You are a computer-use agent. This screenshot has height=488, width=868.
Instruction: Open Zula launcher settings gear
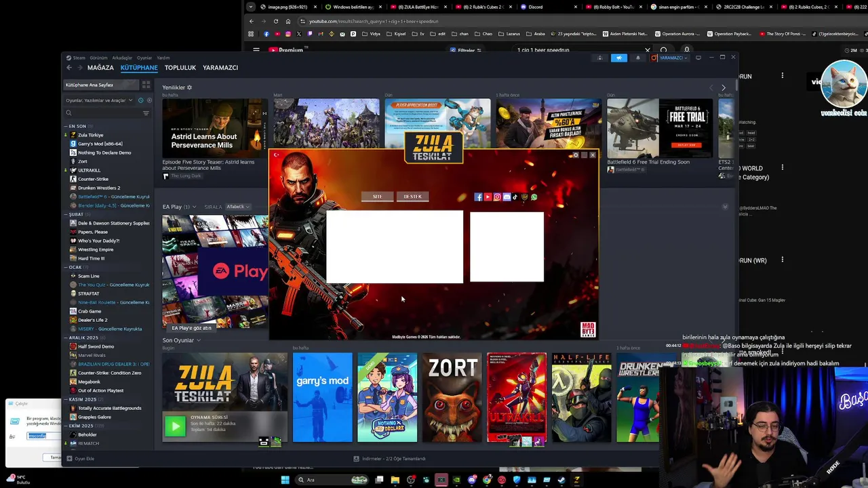click(576, 155)
